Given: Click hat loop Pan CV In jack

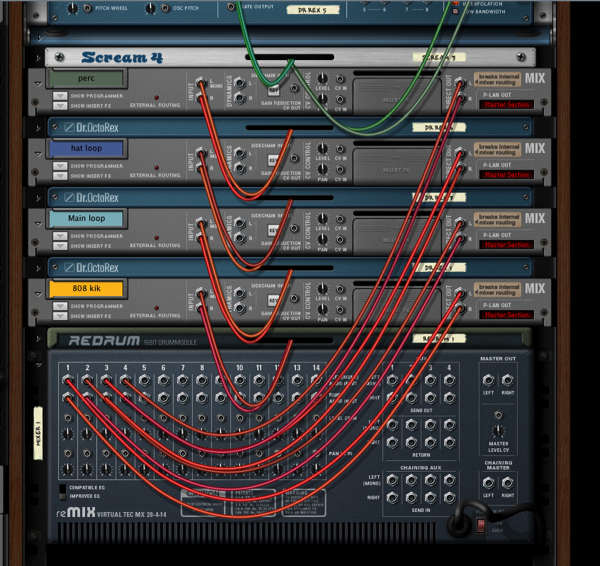Looking at the screenshot, I should [340, 169].
